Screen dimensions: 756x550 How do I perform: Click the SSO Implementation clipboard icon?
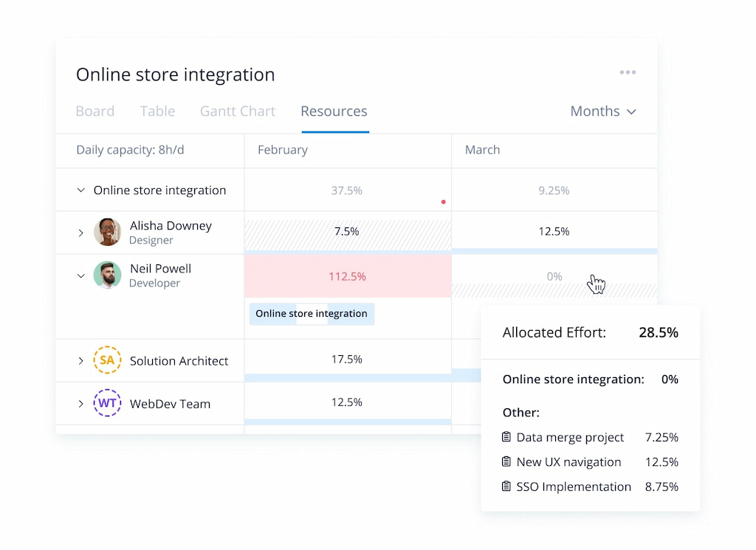(x=506, y=486)
